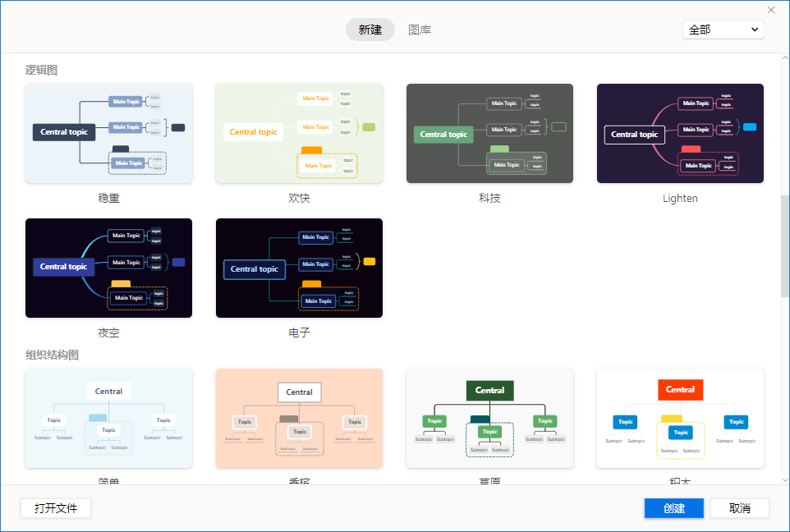Click the 夜空 template label
The width and height of the screenshot is (790, 532).
(x=109, y=332)
